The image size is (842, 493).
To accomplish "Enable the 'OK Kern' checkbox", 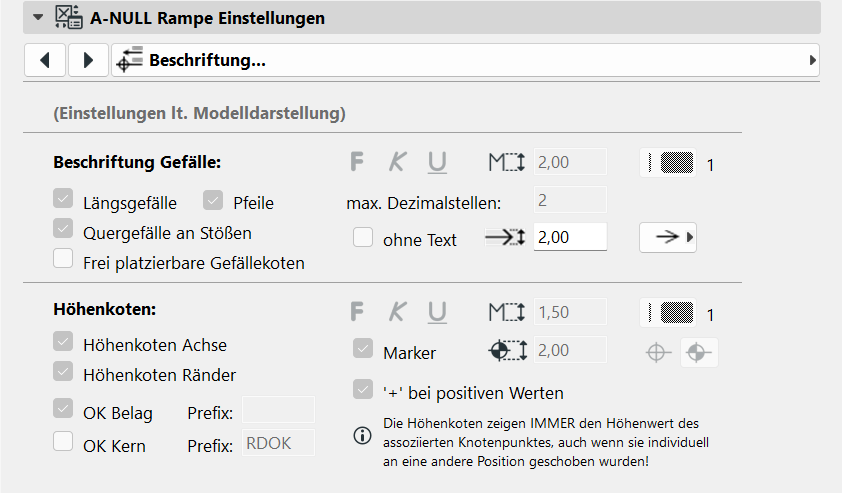I will tap(64, 443).
